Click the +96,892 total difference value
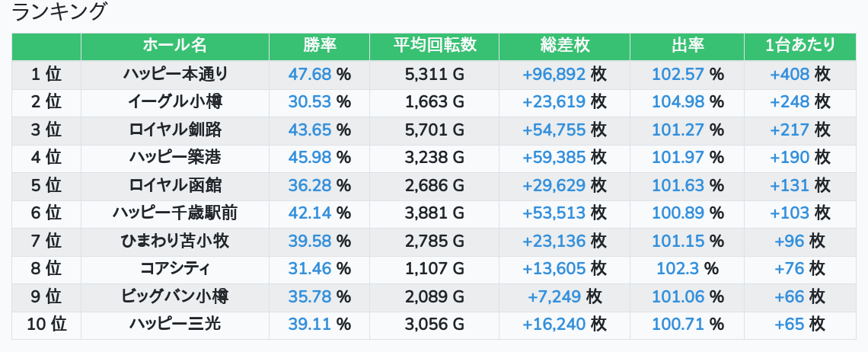This screenshot has height=352, width=868. pos(554,74)
